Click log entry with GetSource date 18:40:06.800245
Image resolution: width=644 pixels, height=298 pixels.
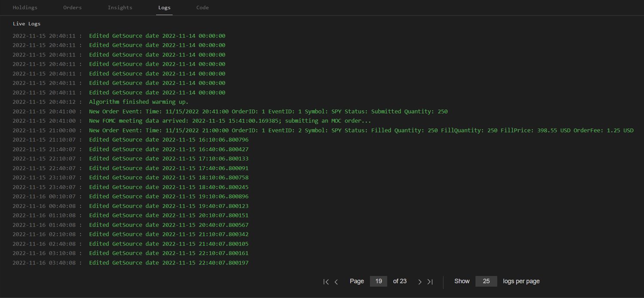pos(169,187)
